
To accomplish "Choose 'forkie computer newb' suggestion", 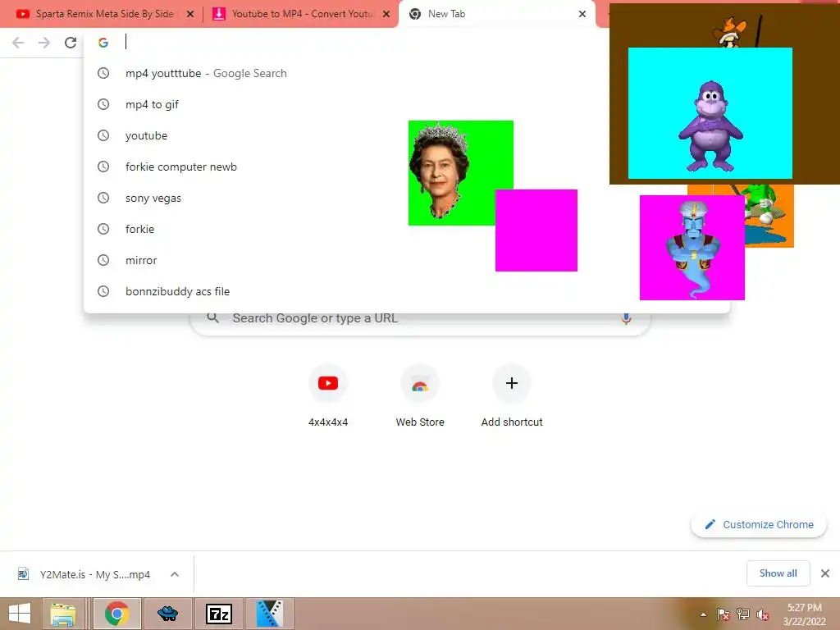I will (407, 167).
